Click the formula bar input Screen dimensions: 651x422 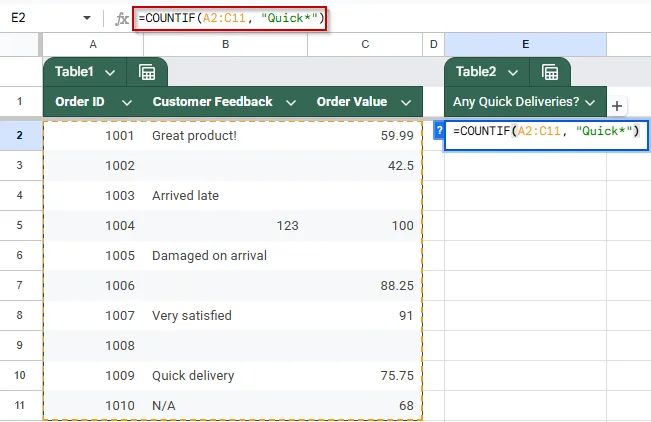(x=230, y=18)
